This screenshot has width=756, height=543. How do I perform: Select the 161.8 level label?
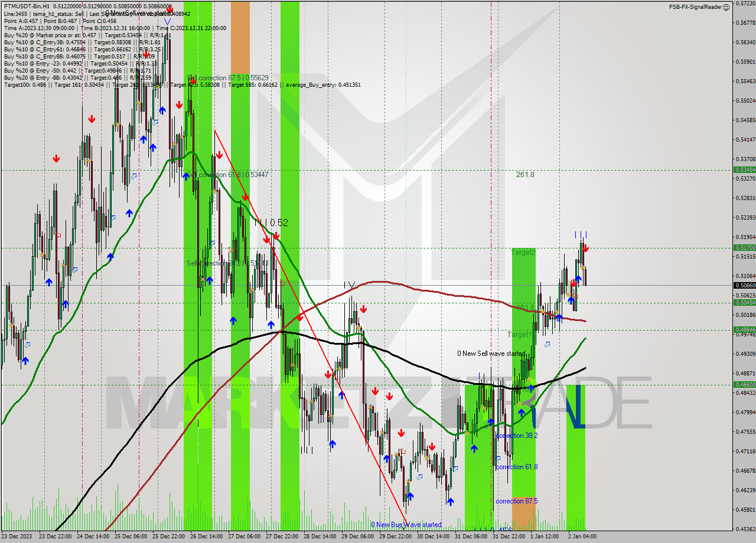pos(524,306)
